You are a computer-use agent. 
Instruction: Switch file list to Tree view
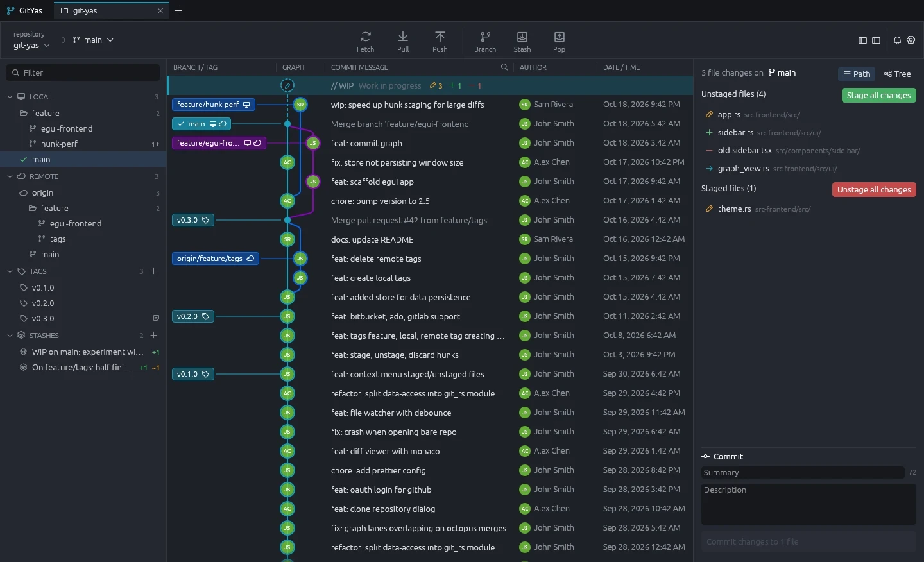(x=897, y=74)
